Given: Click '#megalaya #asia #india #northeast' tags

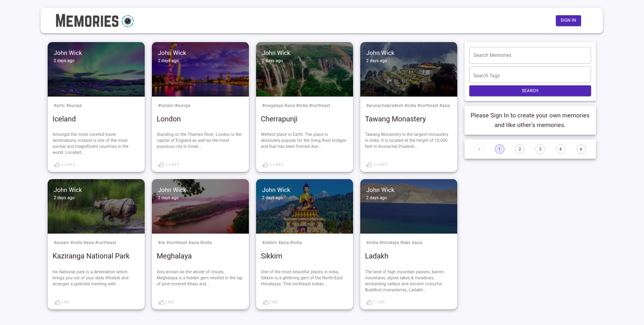Looking at the screenshot, I should tap(296, 106).
